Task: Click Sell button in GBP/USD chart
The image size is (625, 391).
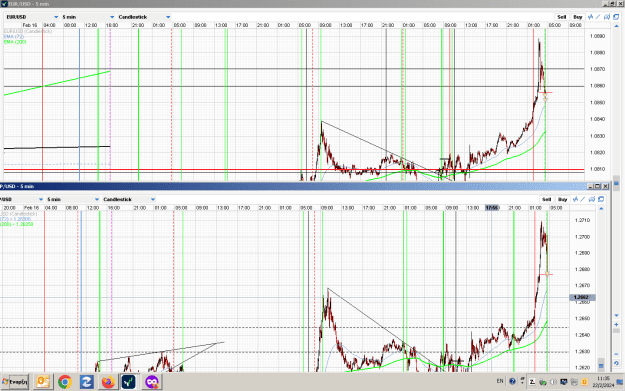Action: [x=546, y=199]
